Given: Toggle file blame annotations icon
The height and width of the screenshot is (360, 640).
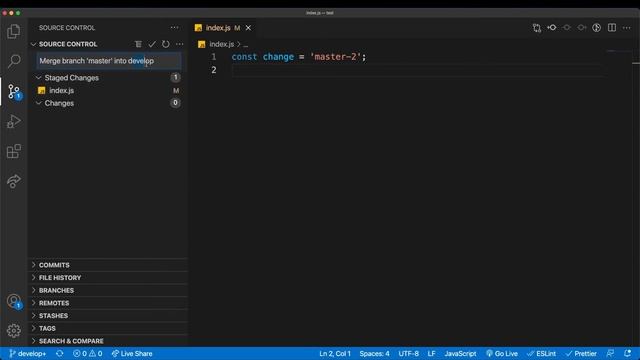Looking at the screenshot, I should [x=596, y=28].
